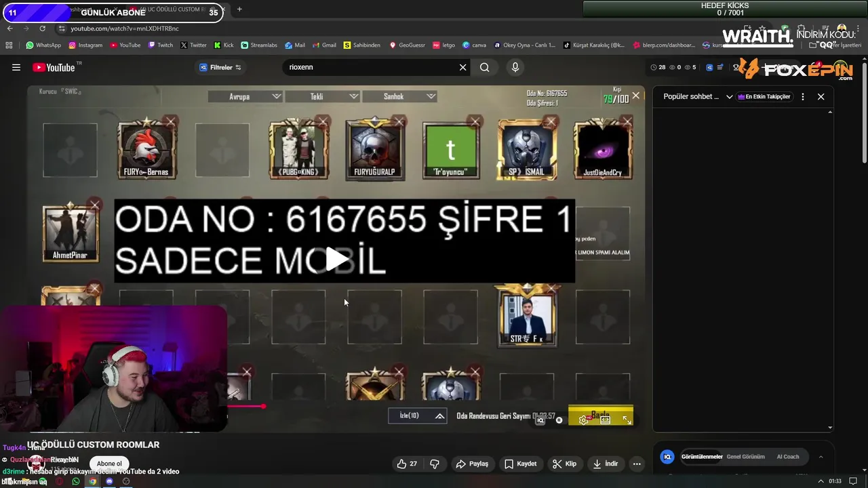Switch to Genel Görünüm tab
868x488 pixels.
745,457
